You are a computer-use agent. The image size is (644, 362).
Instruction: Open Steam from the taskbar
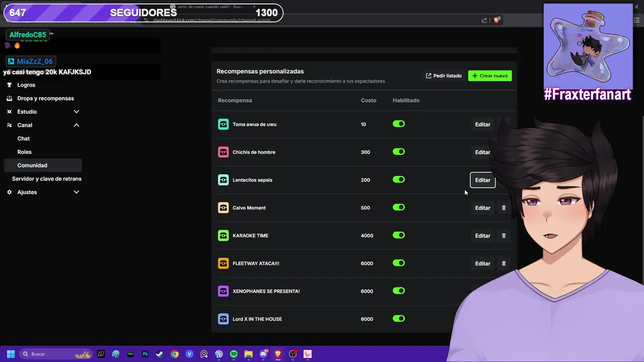tap(159, 354)
